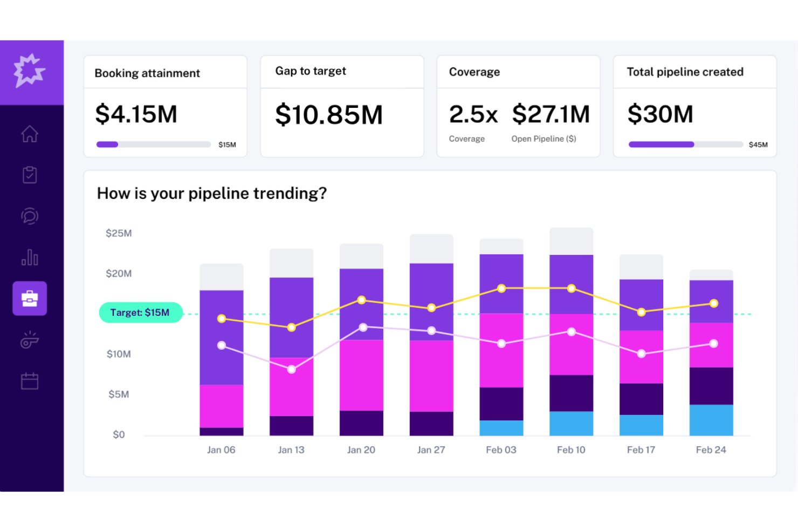Screen dimensions: 798x532
Task: Click the starburst logo in the sidebar
Action: point(30,71)
